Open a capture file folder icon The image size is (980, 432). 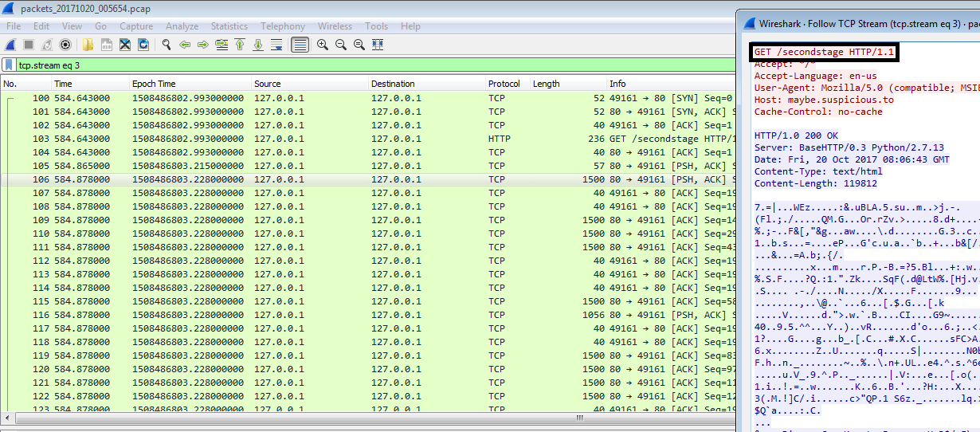(x=88, y=45)
